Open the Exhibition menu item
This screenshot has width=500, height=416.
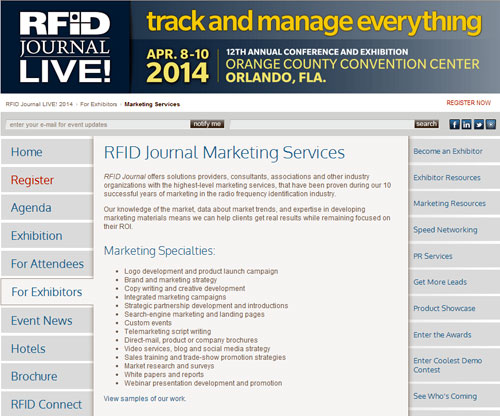point(47,236)
